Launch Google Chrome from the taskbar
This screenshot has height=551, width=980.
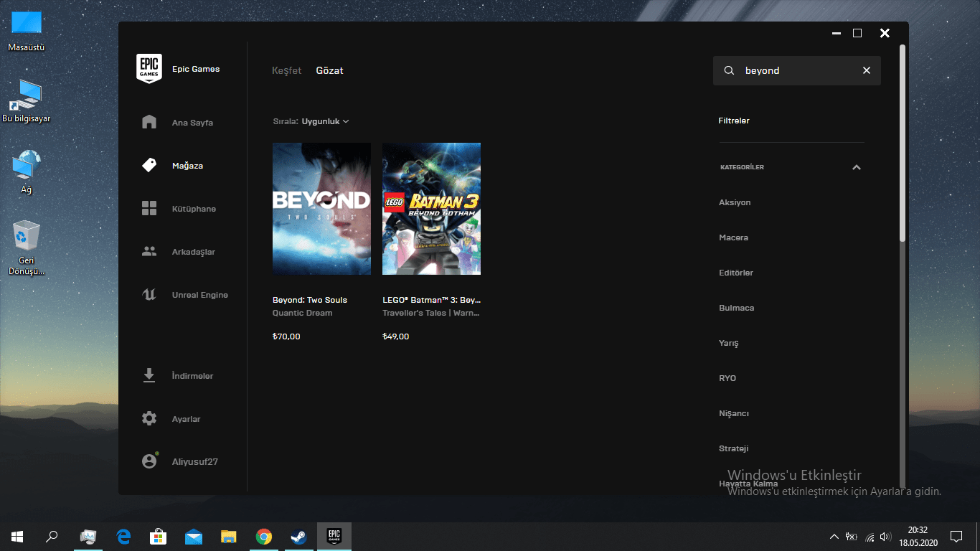click(x=264, y=536)
